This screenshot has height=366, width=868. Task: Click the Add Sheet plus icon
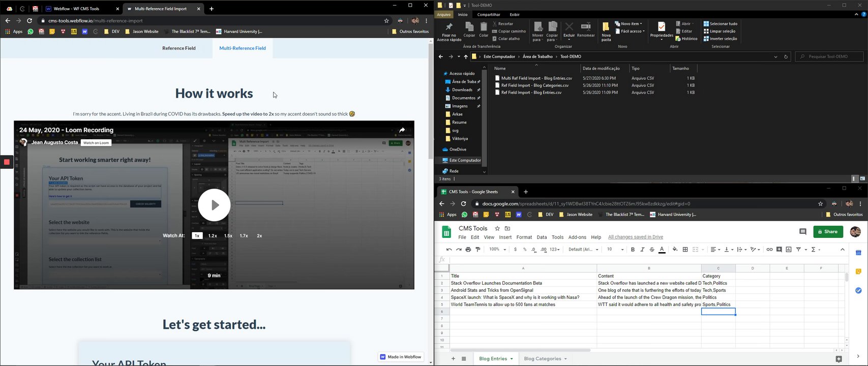tap(454, 359)
